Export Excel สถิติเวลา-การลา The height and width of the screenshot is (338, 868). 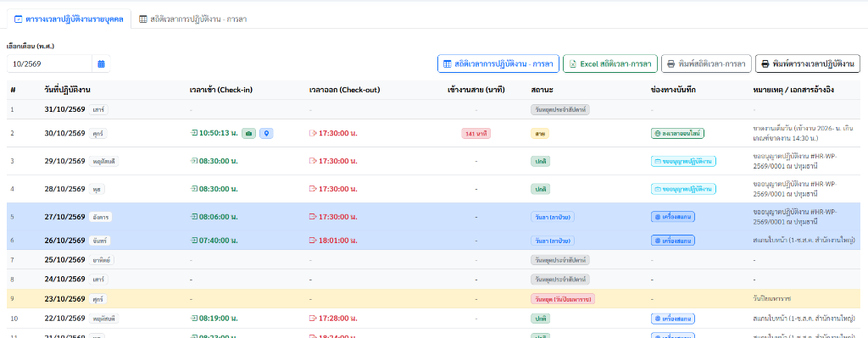(x=610, y=64)
